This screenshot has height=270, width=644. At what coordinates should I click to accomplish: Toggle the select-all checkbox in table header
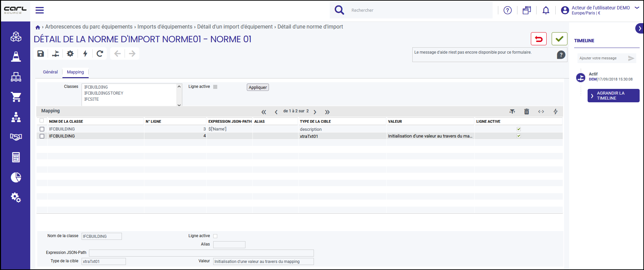point(42,120)
